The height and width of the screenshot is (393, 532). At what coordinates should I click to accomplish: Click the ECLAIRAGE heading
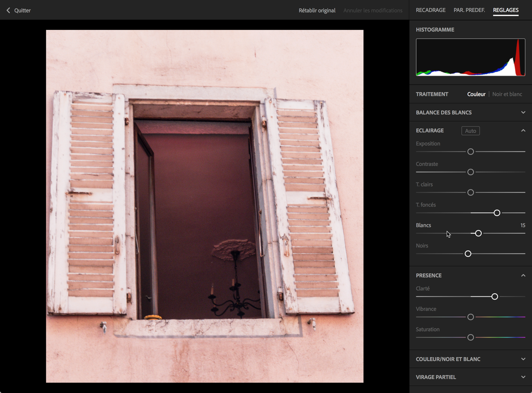click(430, 130)
